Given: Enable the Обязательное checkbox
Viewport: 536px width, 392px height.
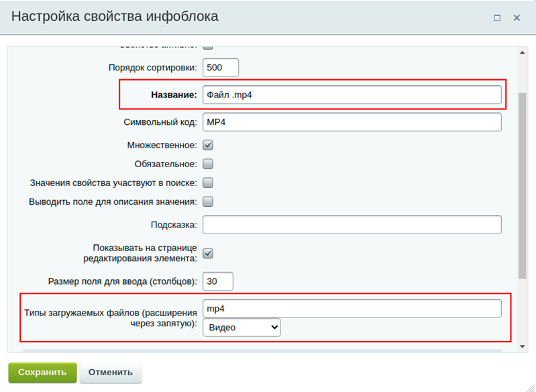Looking at the screenshot, I should pyautogui.click(x=208, y=163).
